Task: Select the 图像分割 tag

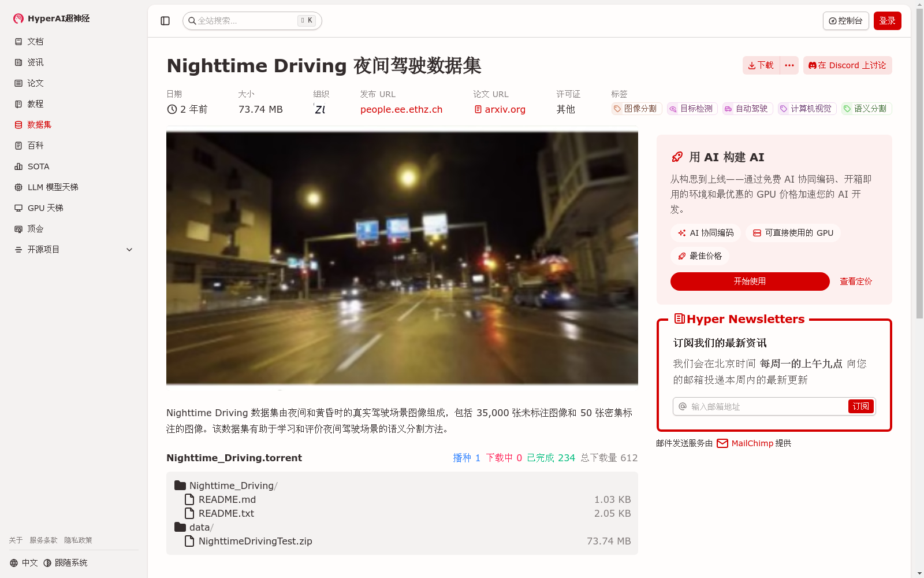Action: pos(636,109)
